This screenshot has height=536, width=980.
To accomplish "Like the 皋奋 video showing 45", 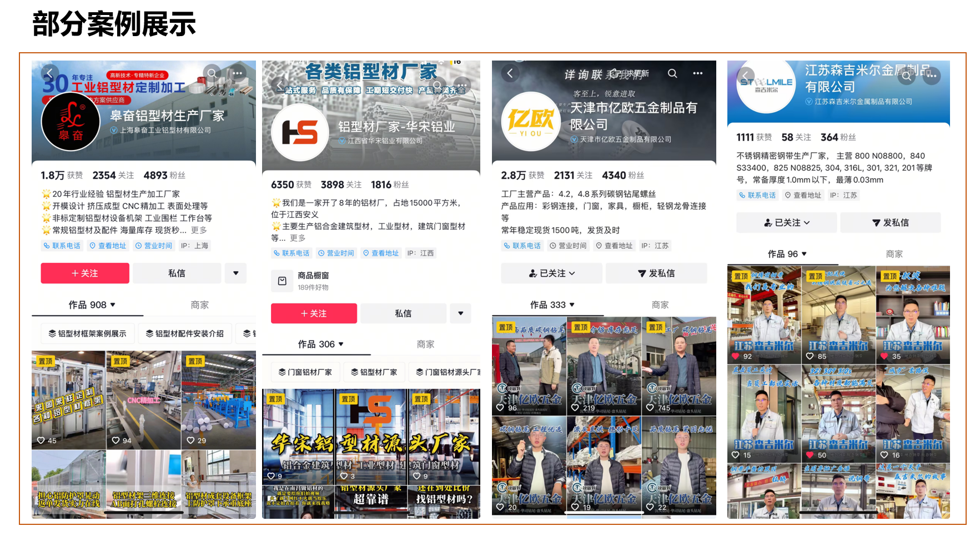I will (x=41, y=440).
